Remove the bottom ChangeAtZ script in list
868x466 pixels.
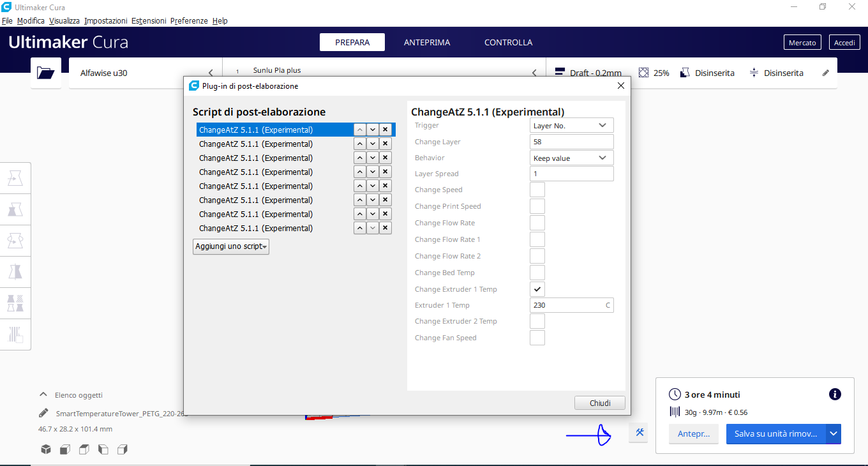point(385,228)
